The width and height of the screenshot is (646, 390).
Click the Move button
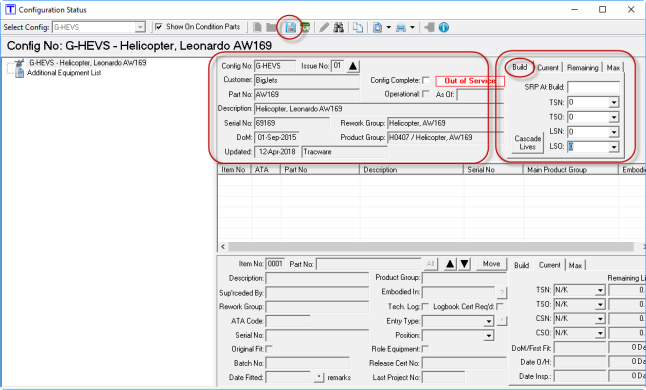(491, 264)
